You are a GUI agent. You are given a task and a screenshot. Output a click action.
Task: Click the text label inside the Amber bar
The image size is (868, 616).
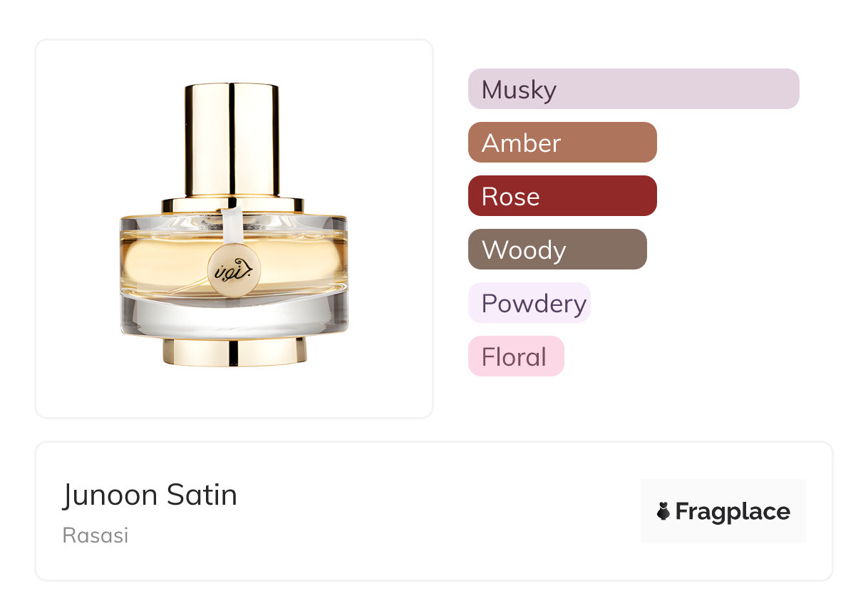tap(521, 143)
